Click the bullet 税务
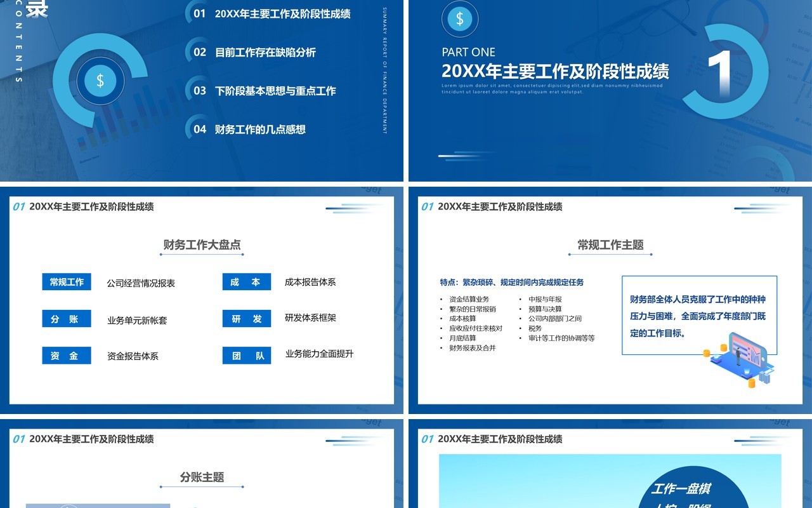 [535, 328]
